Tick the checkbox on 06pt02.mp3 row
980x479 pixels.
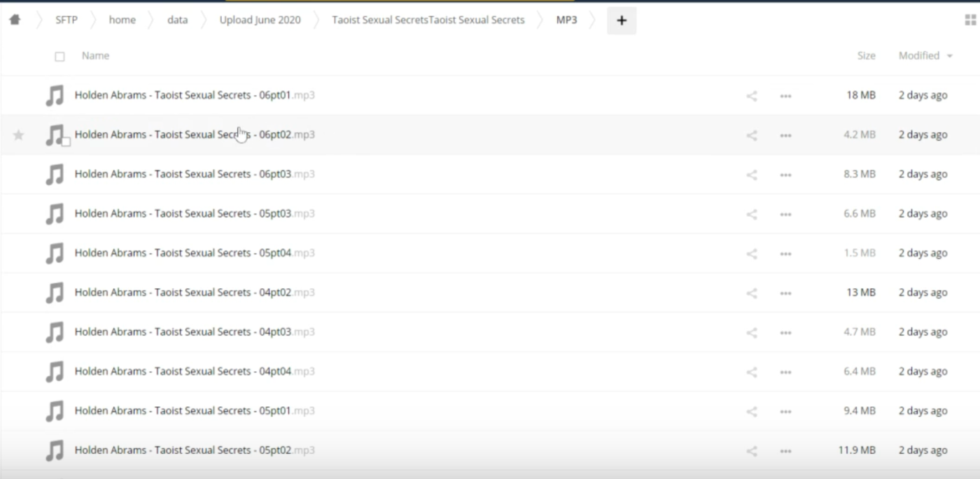coord(66,142)
